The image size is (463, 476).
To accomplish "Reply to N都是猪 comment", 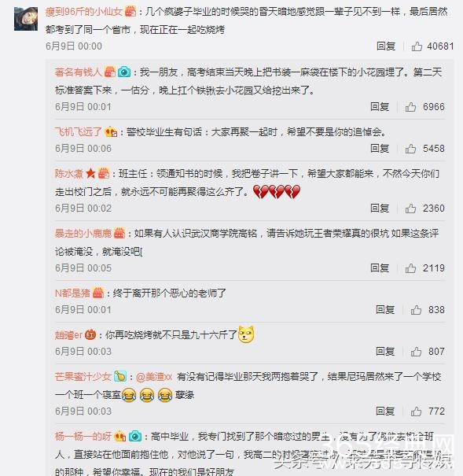I will coord(385,310).
